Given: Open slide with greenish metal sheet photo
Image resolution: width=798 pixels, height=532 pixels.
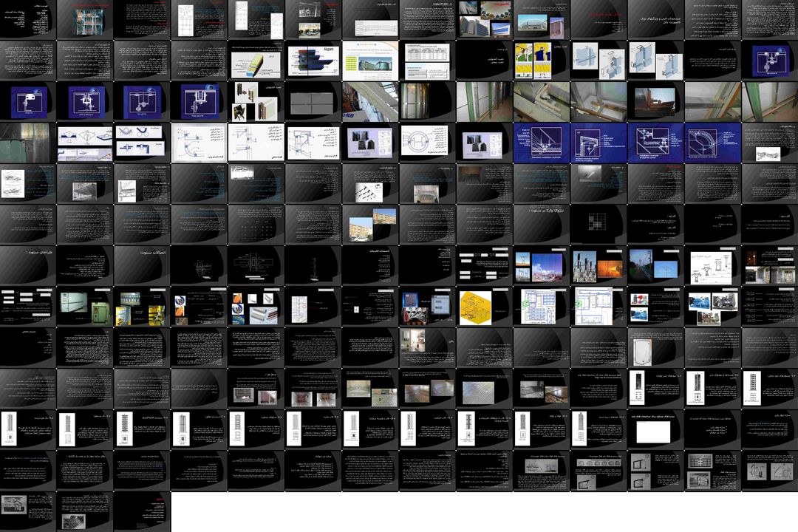Looking at the screenshot, I should coord(28,143).
